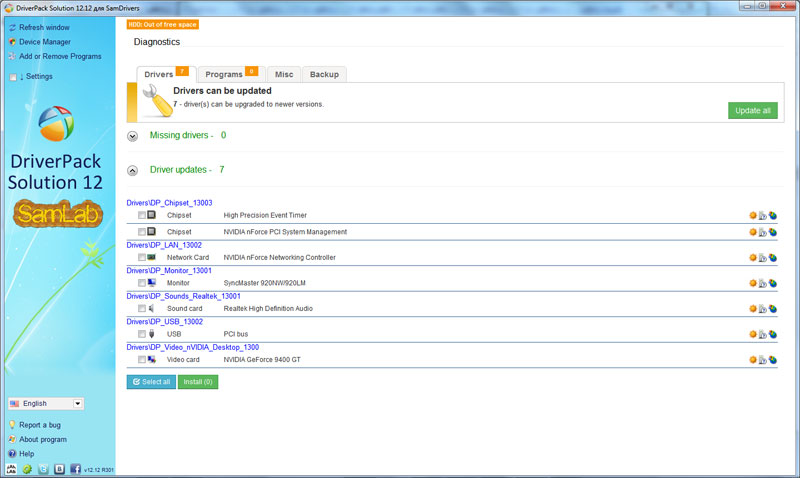The image size is (800, 478).
Task: Check the NVIDIA nForce Networking Controller checkbox
Action: tap(142, 257)
